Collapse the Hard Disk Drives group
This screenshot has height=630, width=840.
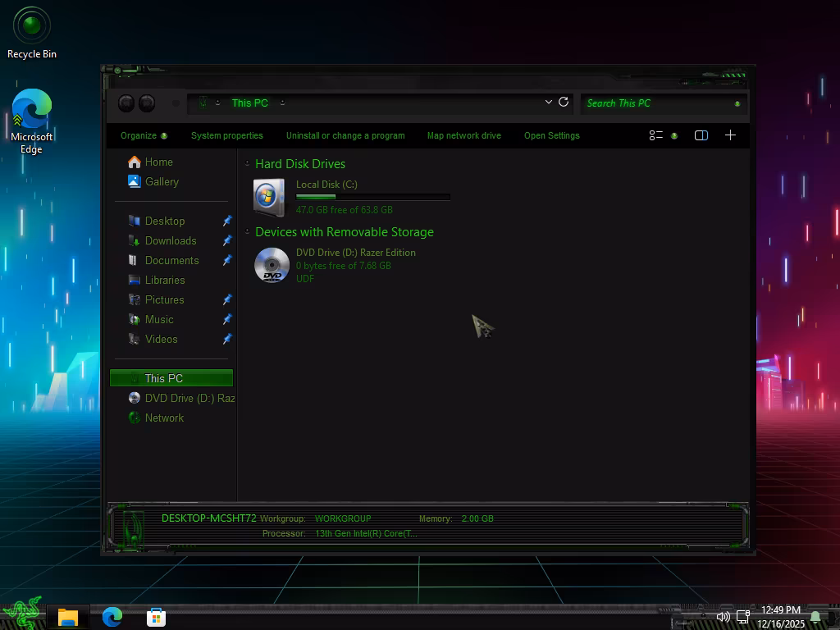pos(248,164)
